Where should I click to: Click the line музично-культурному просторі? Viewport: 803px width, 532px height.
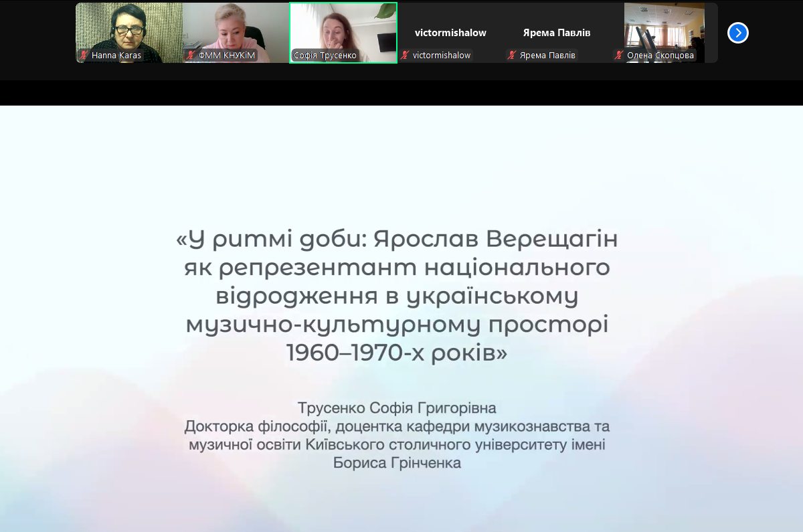click(x=397, y=325)
